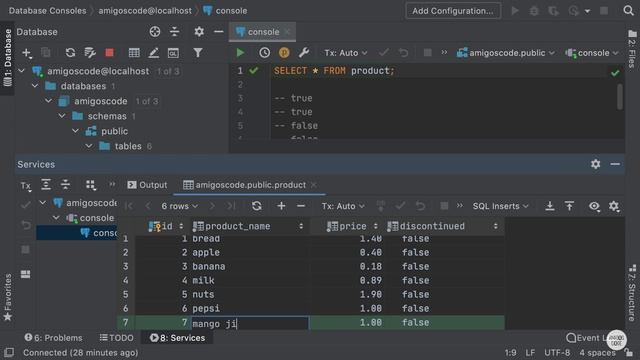Viewport: 640px width, 360px height.
Task: Run the query with green Execute button
Action: click(x=240, y=53)
